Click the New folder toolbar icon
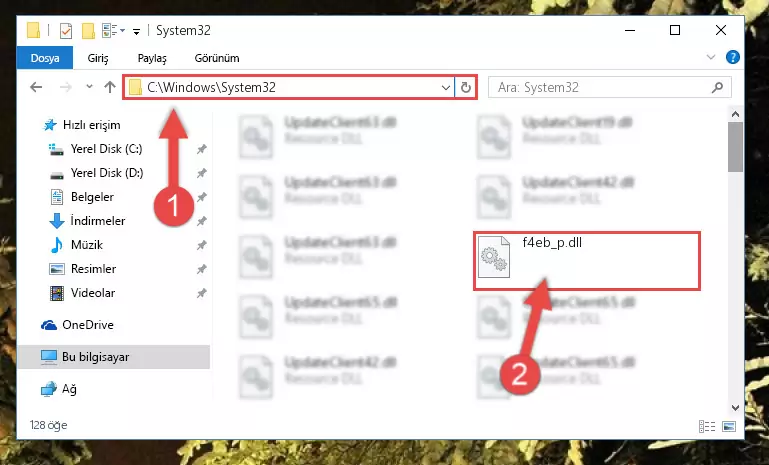The width and height of the screenshot is (769, 465). tap(88, 30)
